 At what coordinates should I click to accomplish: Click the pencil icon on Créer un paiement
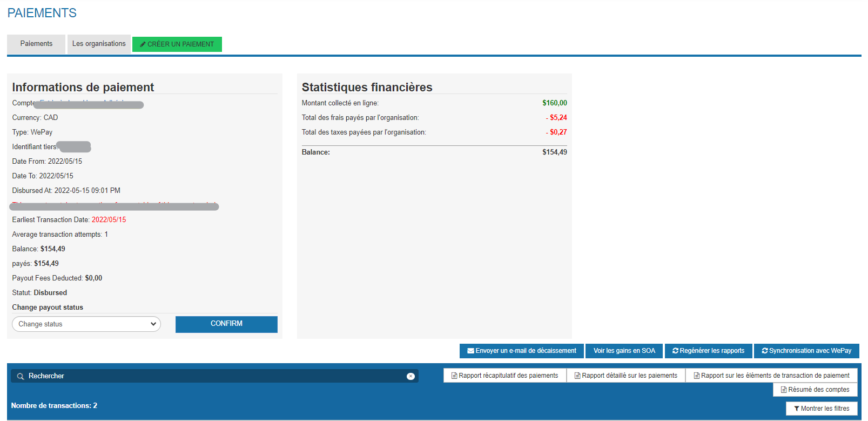pyautogui.click(x=143, y=44)
